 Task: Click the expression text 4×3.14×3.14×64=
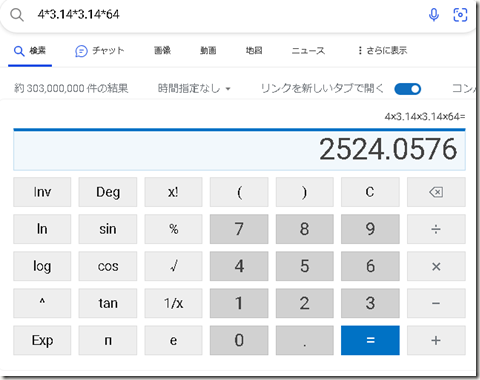(425, 117)
